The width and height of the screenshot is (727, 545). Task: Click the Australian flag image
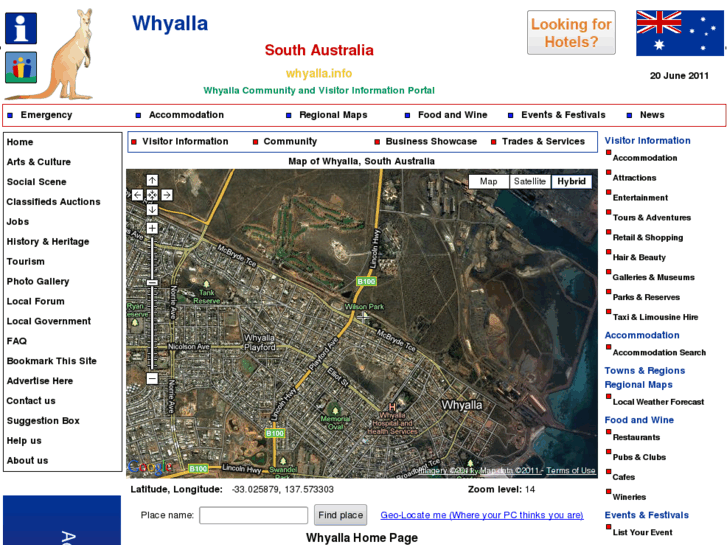[680, 33]
